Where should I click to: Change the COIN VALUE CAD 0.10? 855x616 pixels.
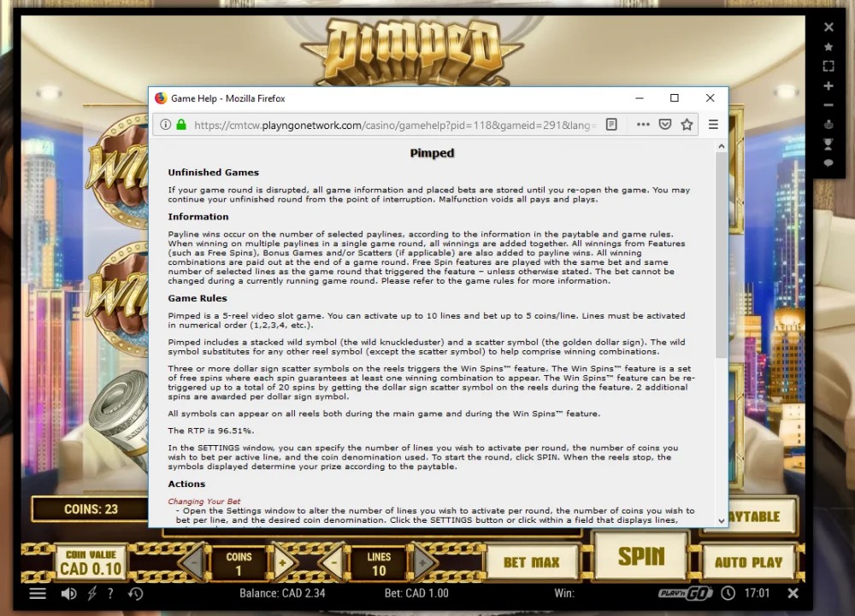coord(91,563)
